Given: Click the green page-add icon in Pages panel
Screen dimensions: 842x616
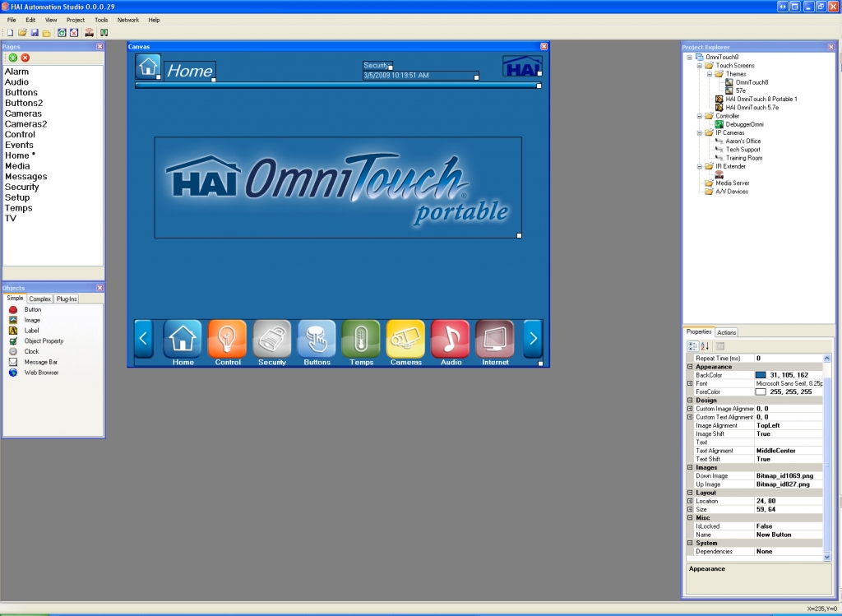Looking at the screenshot, I should pos(13,58).
